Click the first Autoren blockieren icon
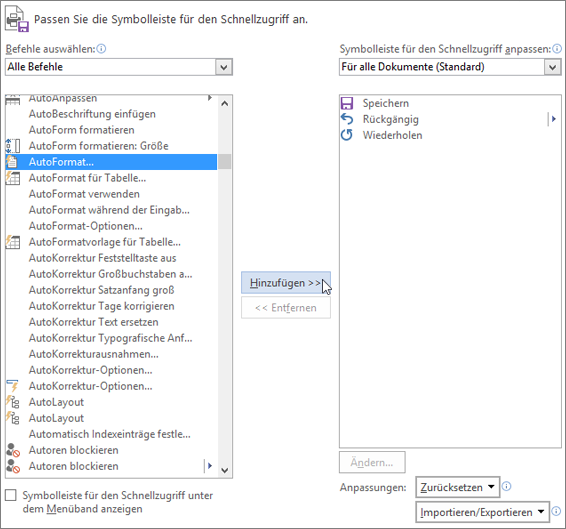The width and height of the screenshot is (566, 529). 13,450
